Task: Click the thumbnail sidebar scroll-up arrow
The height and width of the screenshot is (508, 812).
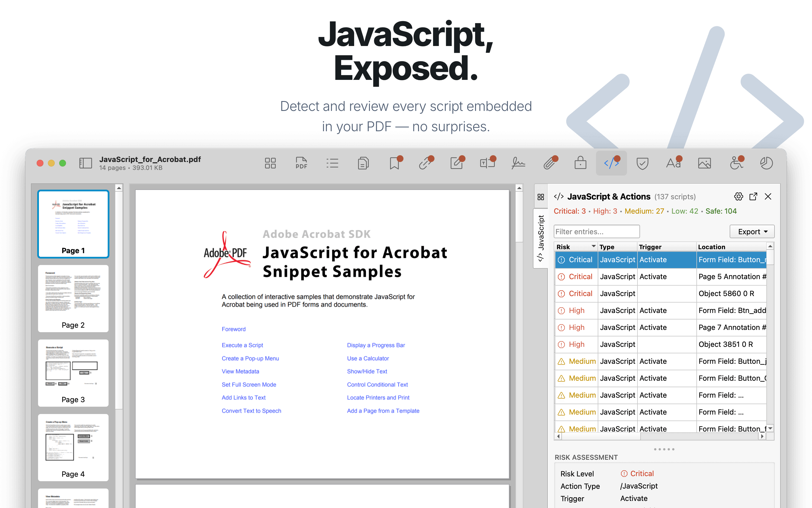Action: coord(119,188)
